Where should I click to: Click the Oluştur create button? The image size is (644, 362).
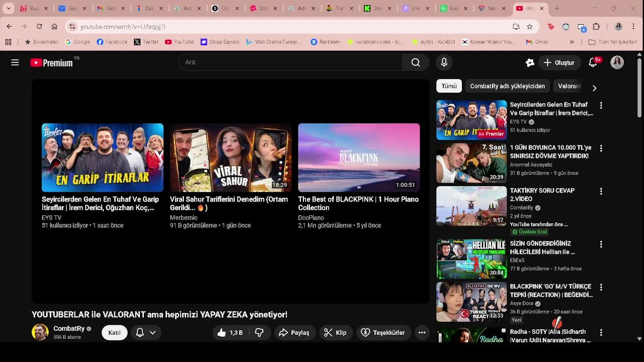click(x=559, y=62)
